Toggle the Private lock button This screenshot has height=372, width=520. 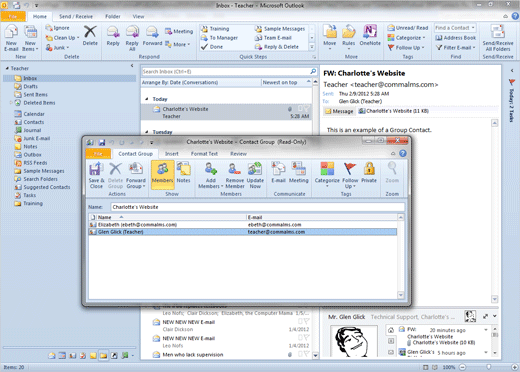pyautogui.click(x=369, y=173)
